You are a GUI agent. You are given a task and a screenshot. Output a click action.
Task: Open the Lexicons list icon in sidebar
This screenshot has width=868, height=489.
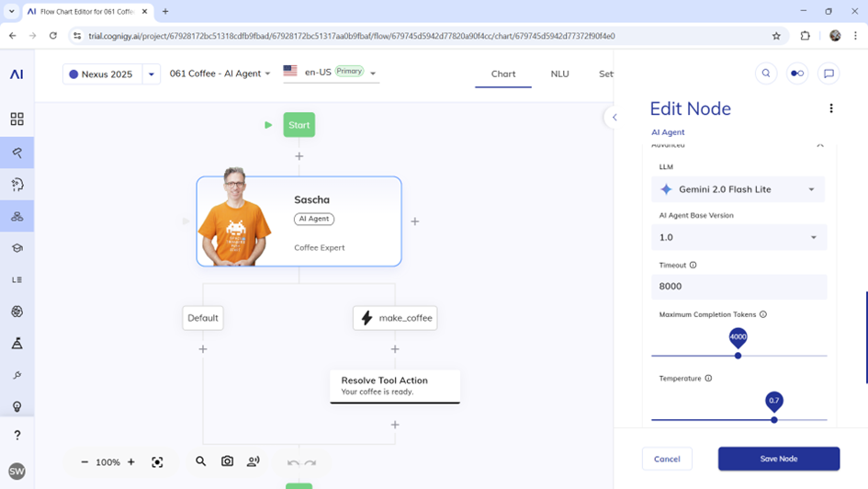pos(17,279)
